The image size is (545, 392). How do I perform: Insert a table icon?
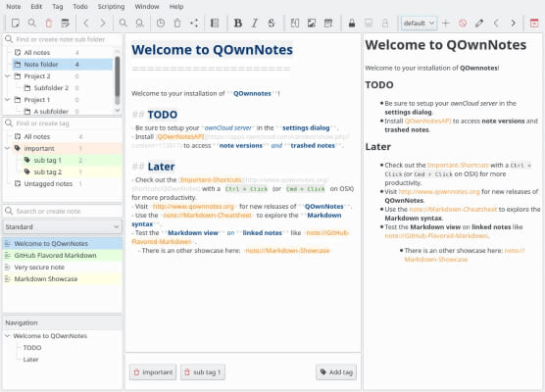[x=328, y=24]
